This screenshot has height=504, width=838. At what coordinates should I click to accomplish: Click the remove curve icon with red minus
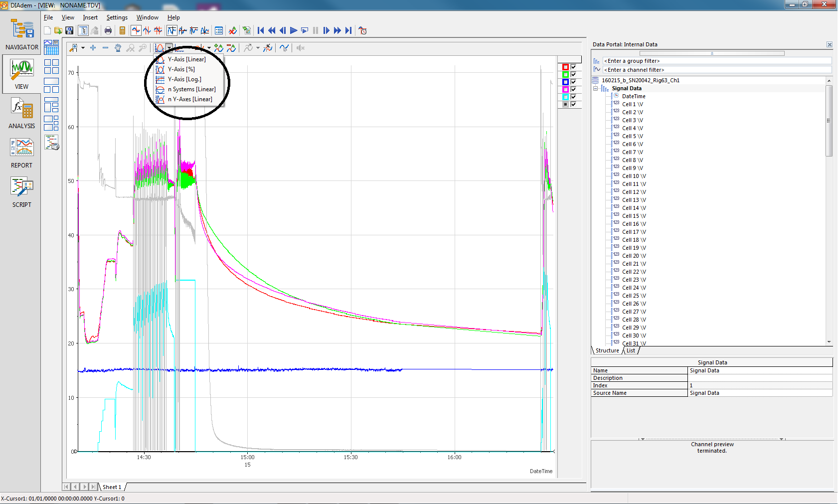231,48
